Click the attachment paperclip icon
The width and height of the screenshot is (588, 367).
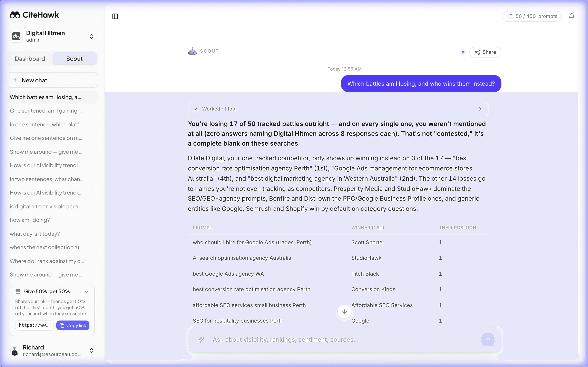201,339
